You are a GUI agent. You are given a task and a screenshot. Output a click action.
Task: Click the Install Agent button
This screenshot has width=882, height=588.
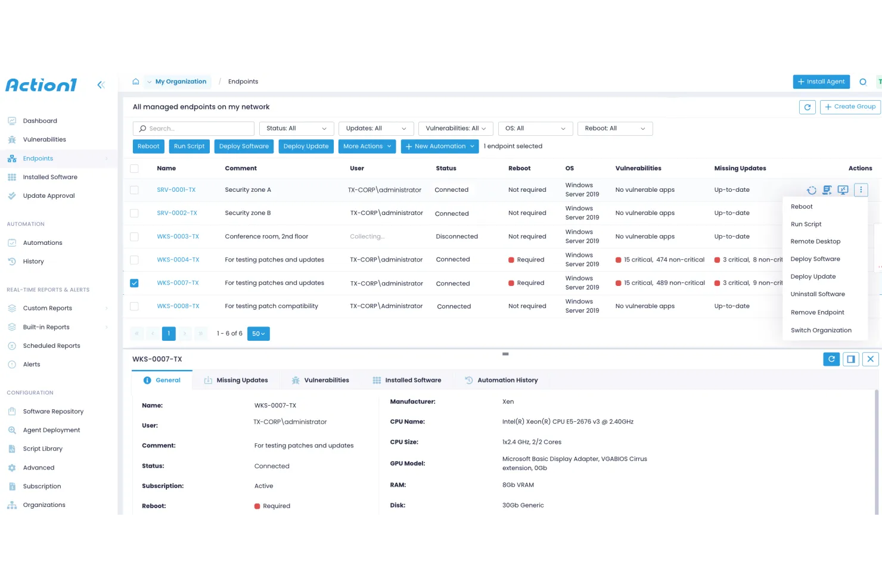(x=821, y=82)
